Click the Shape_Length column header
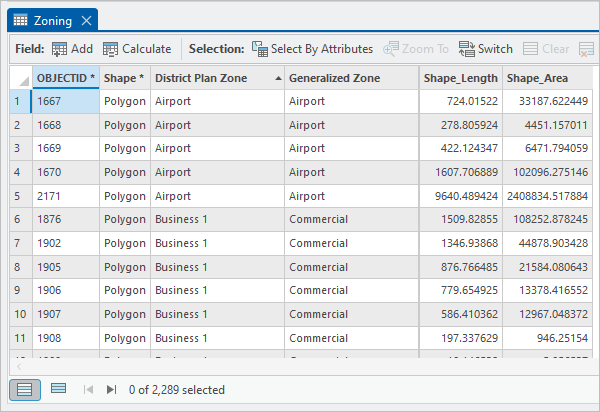Screen dimensions: 600x412 click(x=458, y=78)
